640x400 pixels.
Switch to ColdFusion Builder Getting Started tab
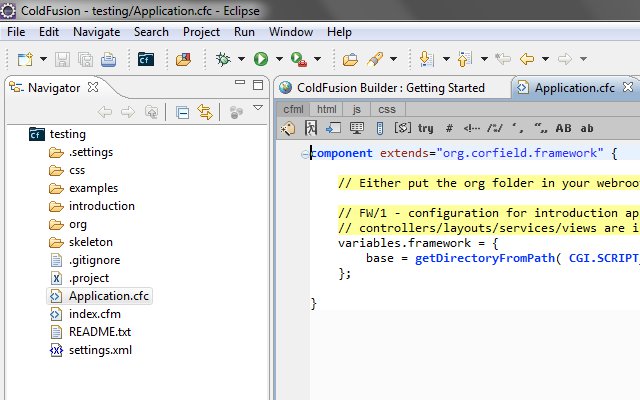point(391,88)
